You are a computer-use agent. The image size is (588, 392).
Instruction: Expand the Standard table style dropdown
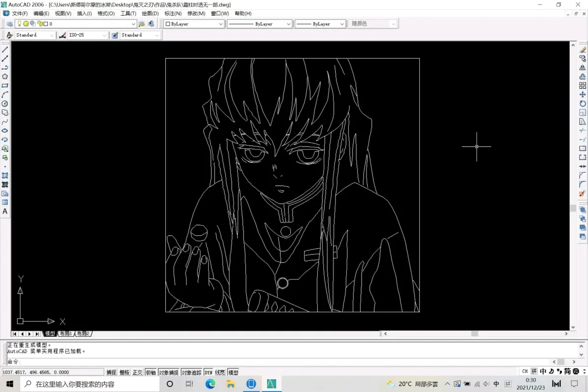point(157,35)
